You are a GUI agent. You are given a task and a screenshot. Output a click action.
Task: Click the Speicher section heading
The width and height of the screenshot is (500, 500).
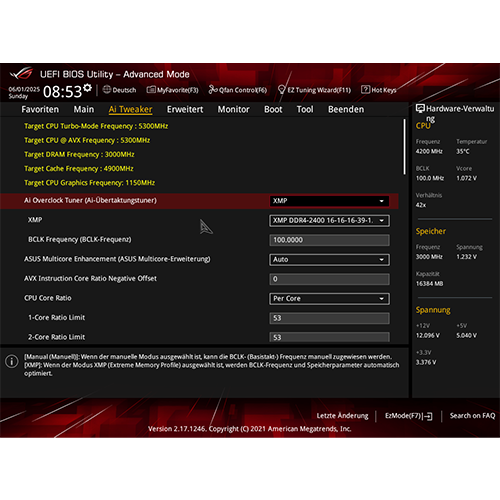coord(430,231)
